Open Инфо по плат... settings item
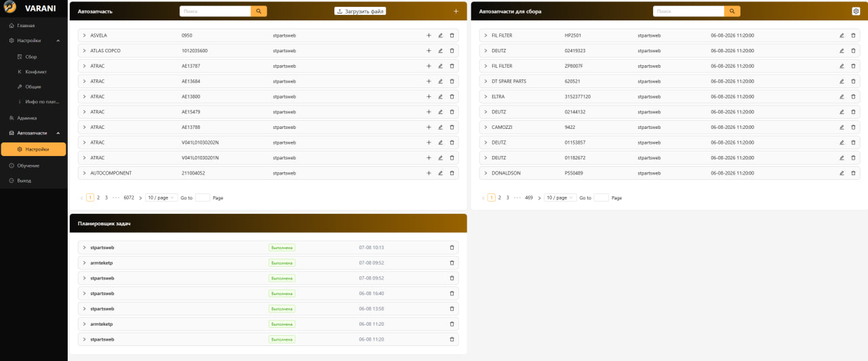The image size is (868, 361). tap(34, 102)
